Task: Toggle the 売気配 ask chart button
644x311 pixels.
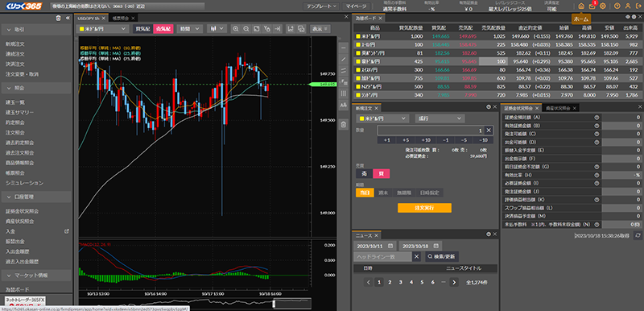Action: click(163, 29)
